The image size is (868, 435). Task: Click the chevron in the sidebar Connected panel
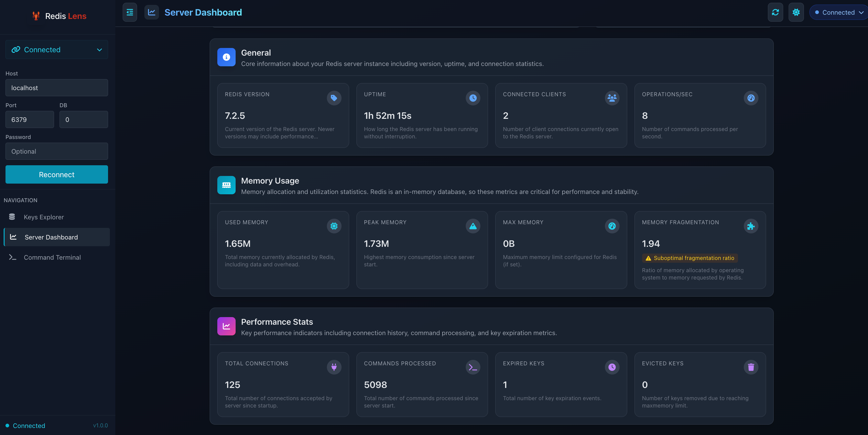coord(99,50)
